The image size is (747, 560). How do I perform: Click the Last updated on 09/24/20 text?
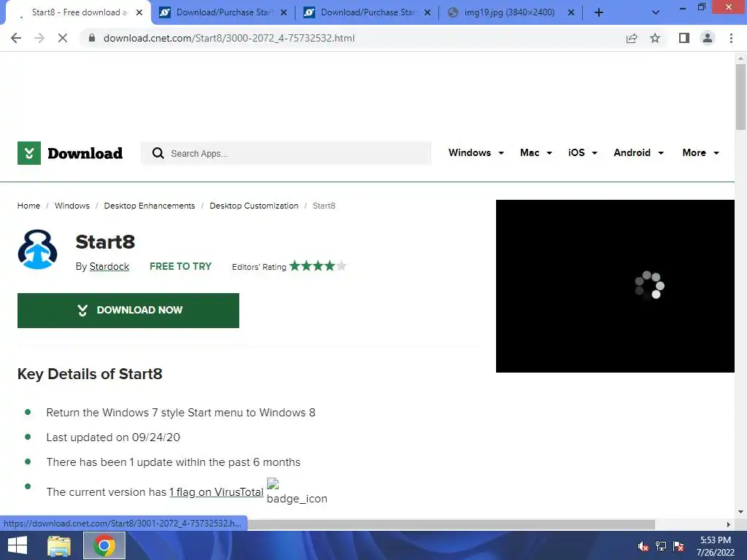coord(113,437)
